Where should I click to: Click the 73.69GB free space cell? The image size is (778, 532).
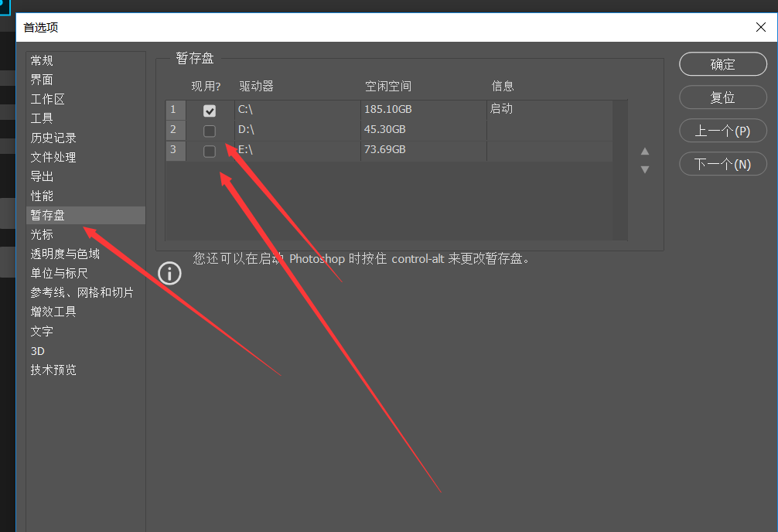[x=424, y=150]
